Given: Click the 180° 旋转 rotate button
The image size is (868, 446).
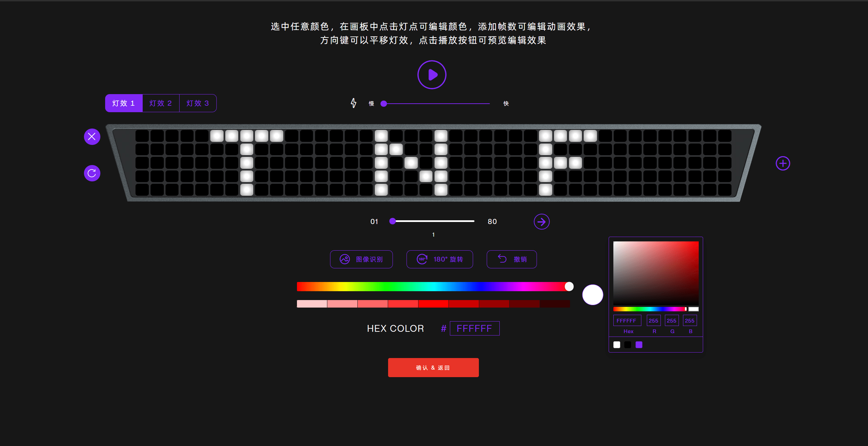Looking at the screenshot, I should pos(439,259).
